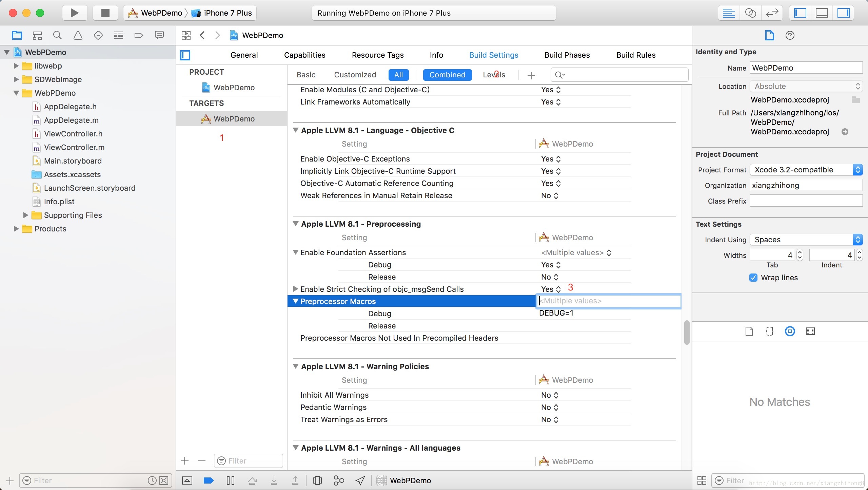Image resolution: width=868 pixels, height=490 pixels.
Task: Expand the SDWebImage folder
Action: 16,79
